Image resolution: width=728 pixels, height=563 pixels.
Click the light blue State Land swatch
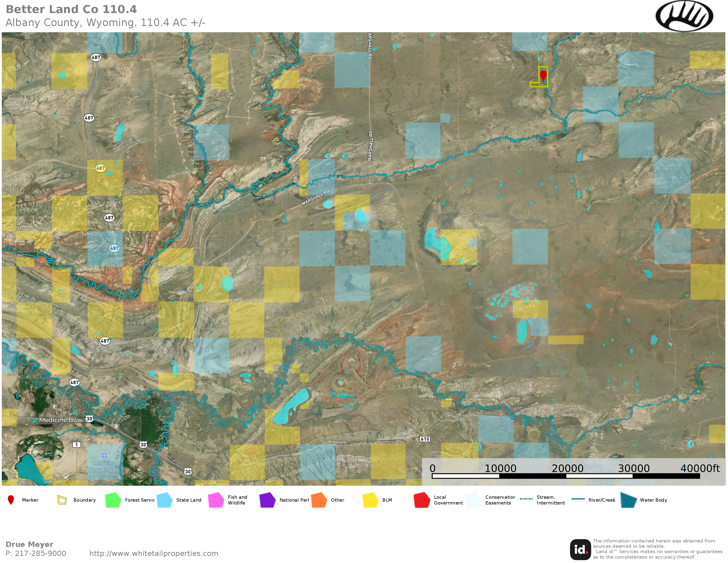(x=164, y=500)
